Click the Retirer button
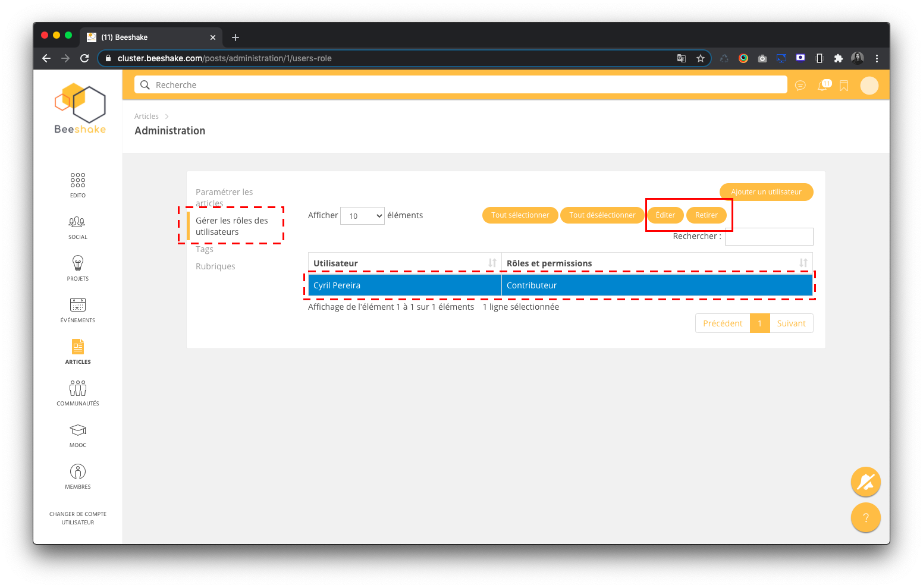This screenshot has width=923, height=588. (707, 215)
